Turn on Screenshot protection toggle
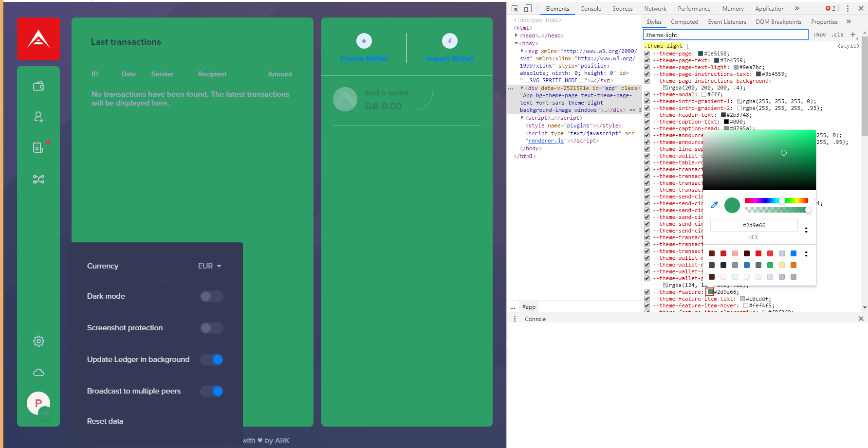The image size is (868, 448). [x=212, y=328]
